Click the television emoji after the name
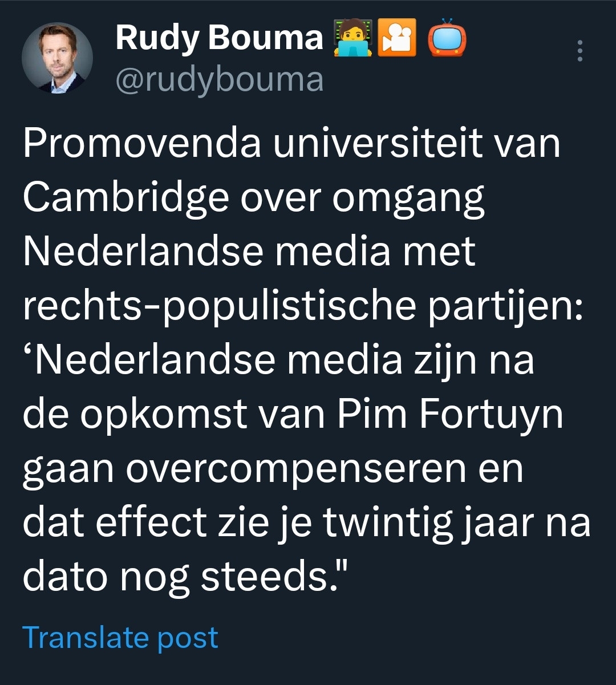This screenshot has height=685, width=616. (x=447, y=38)
